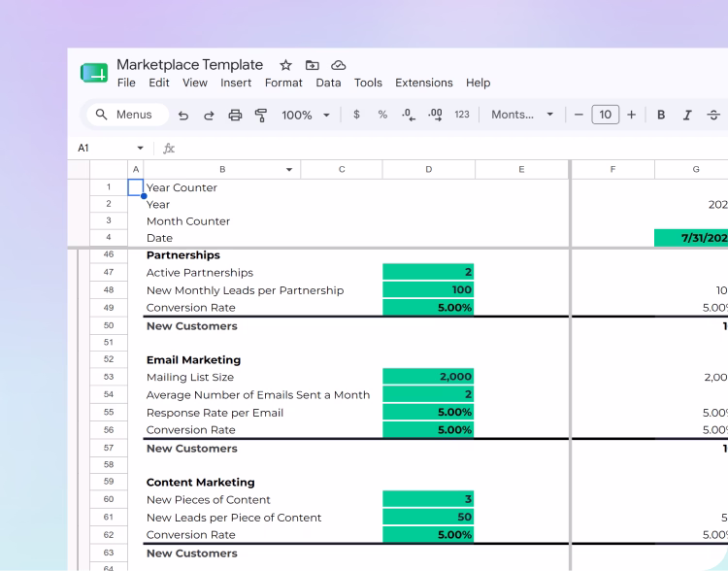Toggle bold formatting
This screenshot has width=728, height=571.
click(x=661, y=115)
